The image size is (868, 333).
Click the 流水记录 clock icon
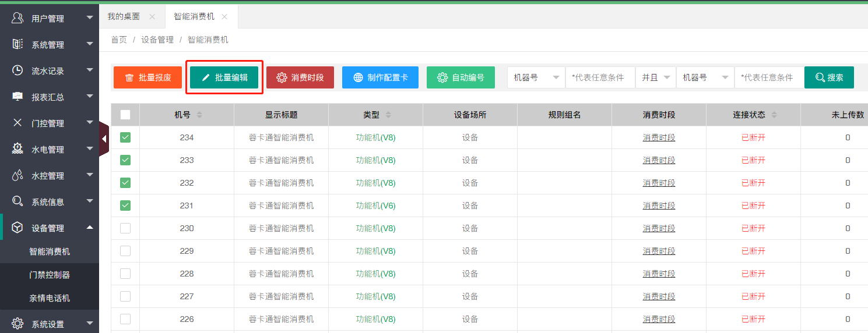point(17,70)
